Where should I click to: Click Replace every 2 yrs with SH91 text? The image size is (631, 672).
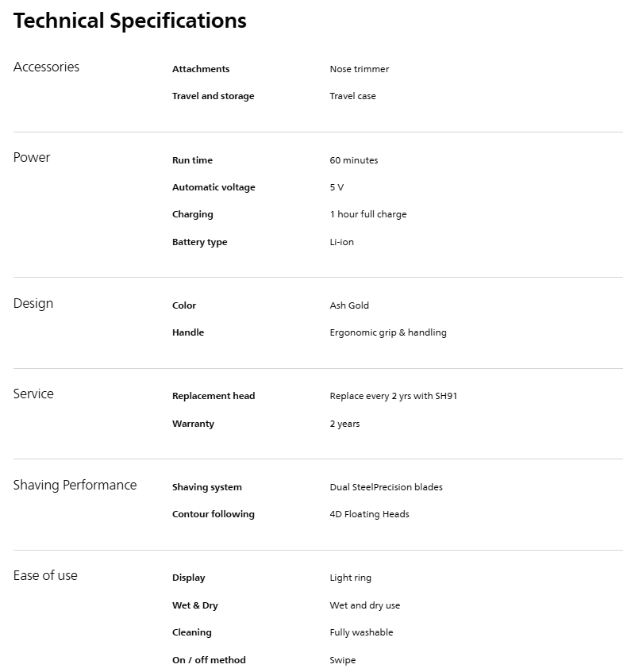[393, 396]
